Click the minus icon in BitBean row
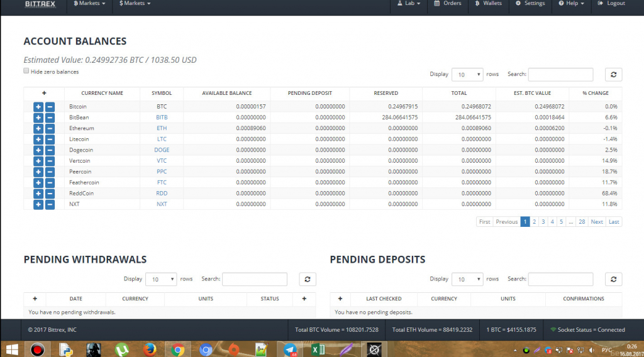Image resolution: width=644 pixels, height=357 pixels. (x=50, y=118)
